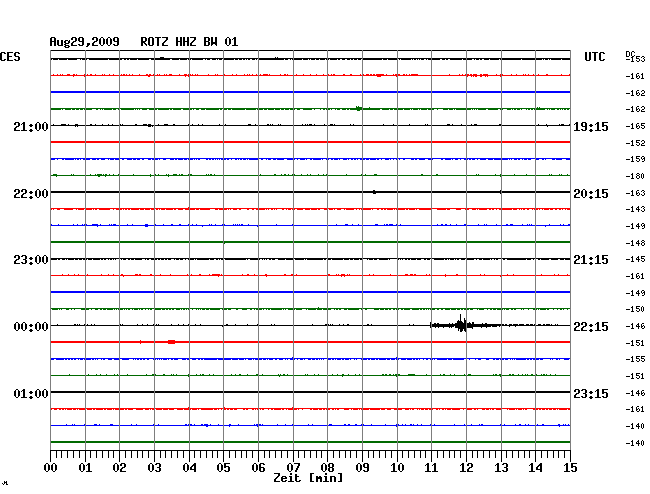Click minute tick label 10 on axis
Screen dimensions: 650x494
click(x=397, y=467)
